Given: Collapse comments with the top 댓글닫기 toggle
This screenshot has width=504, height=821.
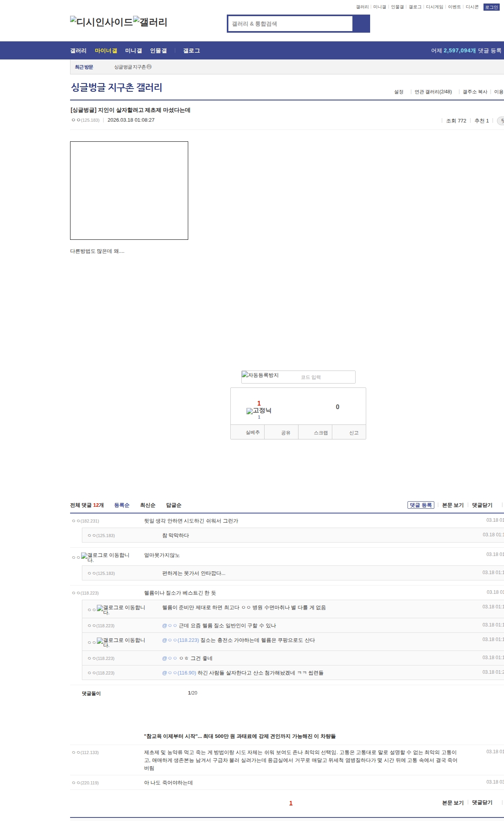Looking at the screenshot, I should click(482, 505).
